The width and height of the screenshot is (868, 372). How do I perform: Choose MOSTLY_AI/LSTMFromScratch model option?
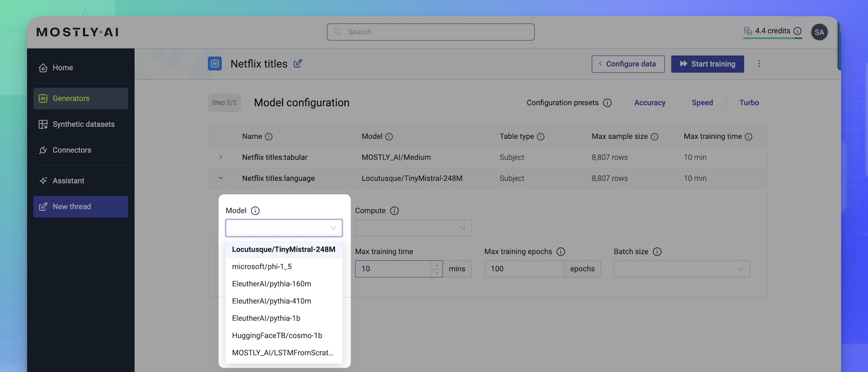pos(284,353)
